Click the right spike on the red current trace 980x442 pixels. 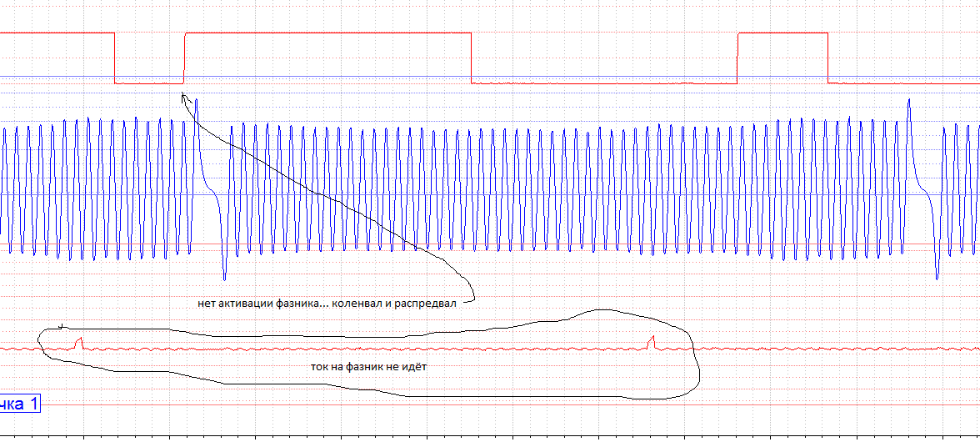click(651, 342)
